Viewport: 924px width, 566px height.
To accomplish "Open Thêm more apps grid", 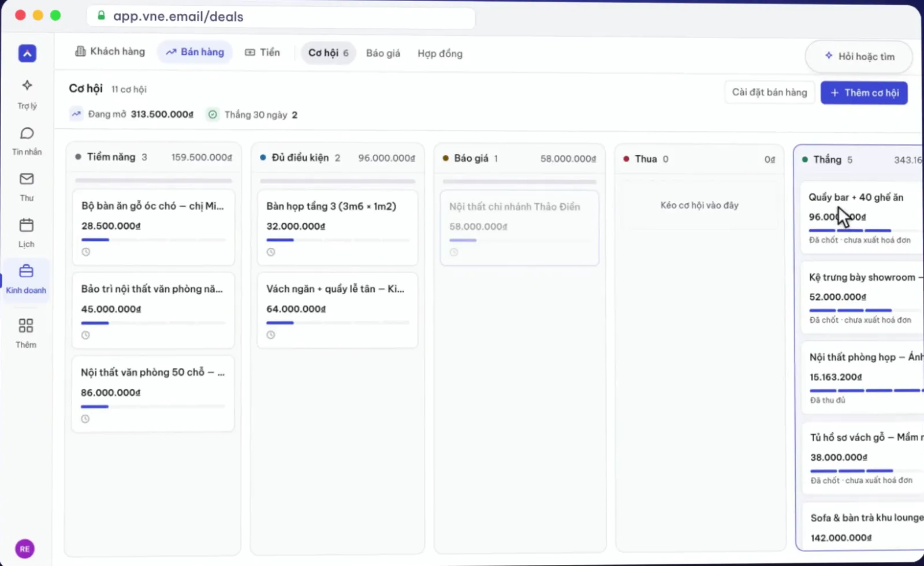I will pos(26,333).
